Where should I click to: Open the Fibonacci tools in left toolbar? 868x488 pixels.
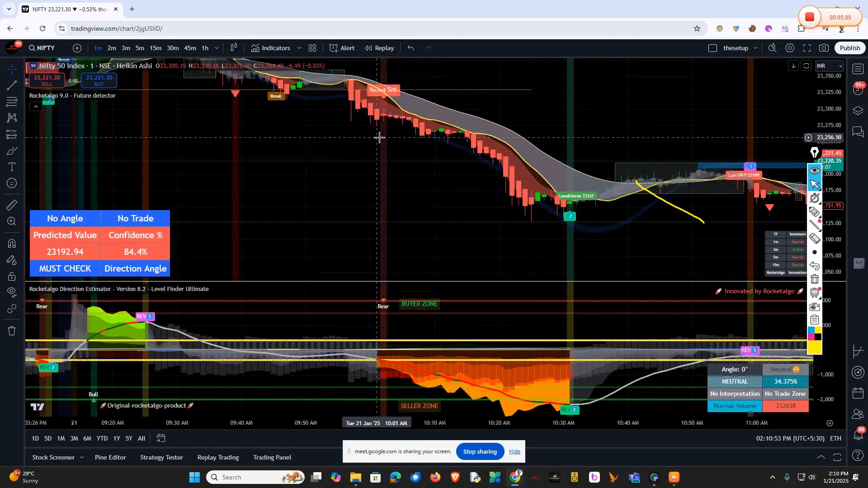(12, 101)
